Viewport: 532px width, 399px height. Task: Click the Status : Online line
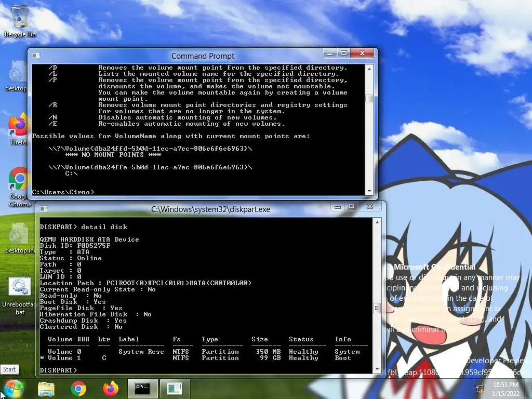(x=71, y=258)
